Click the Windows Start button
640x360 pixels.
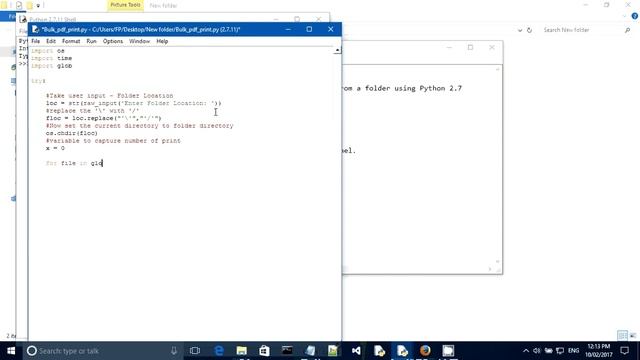tap(11, 351)
